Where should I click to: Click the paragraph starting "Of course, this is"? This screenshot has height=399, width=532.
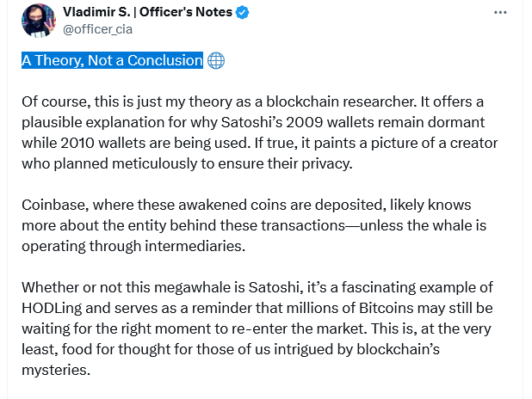(258, 132)
